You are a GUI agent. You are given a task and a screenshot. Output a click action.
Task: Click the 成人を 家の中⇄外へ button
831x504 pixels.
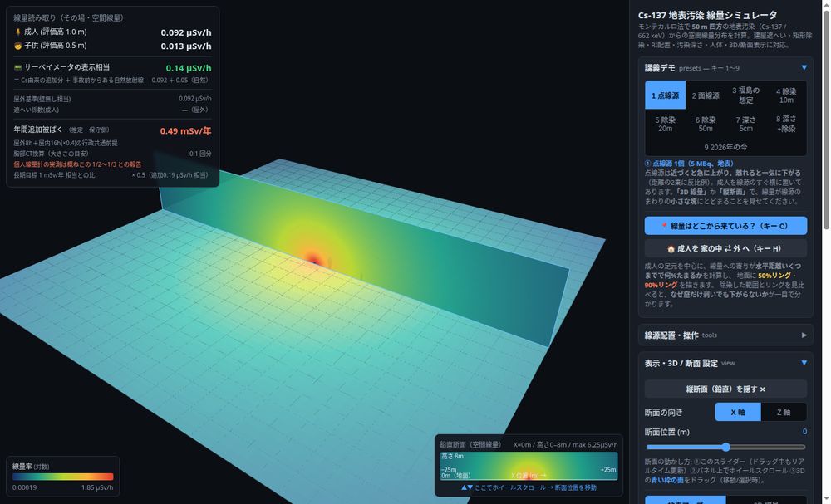[x=725, y=248]
